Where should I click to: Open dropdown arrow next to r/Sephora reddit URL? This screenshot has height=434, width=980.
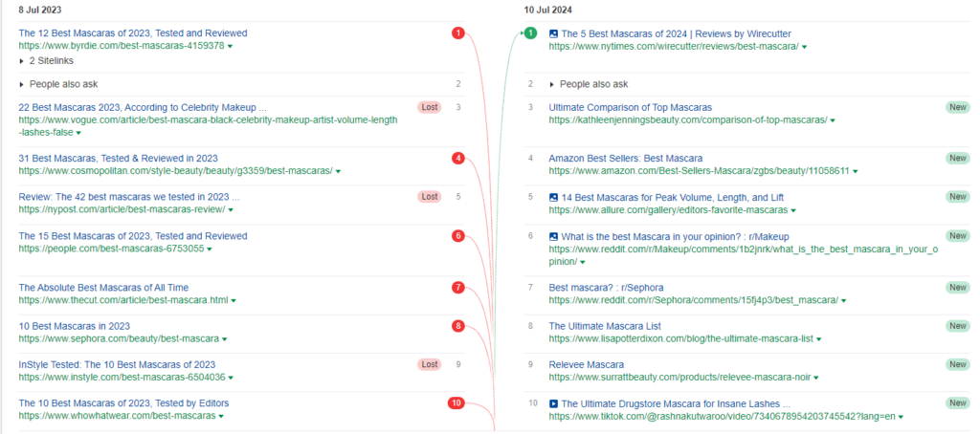click(844, 301)
